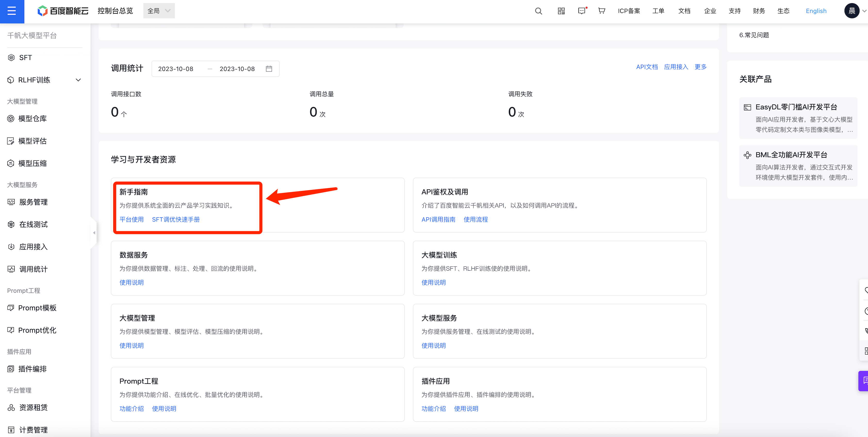Click the shopping cart icon
Viewport: 868px width, 437px height.
[601, 11]
